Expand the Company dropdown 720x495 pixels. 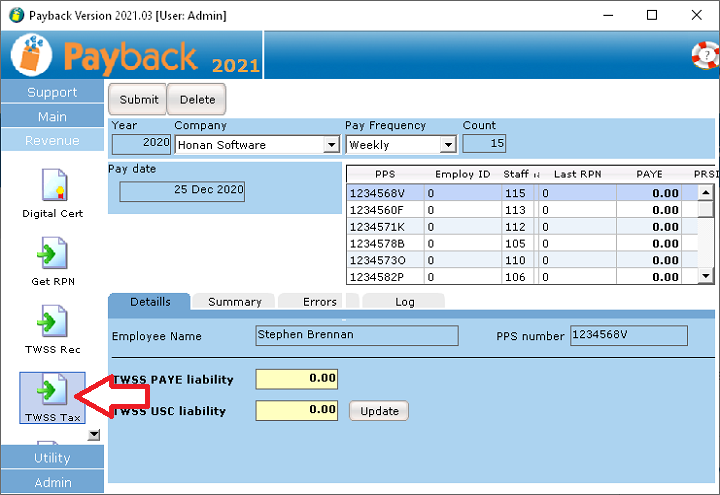331,145
